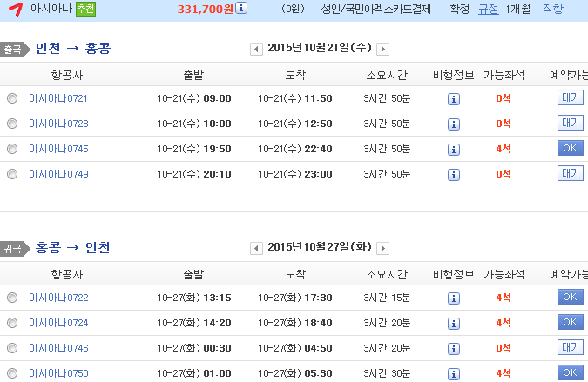Click 대기 waitlist button for 아시아나0721
Screen dimensions: 588x382
point(571,97)
